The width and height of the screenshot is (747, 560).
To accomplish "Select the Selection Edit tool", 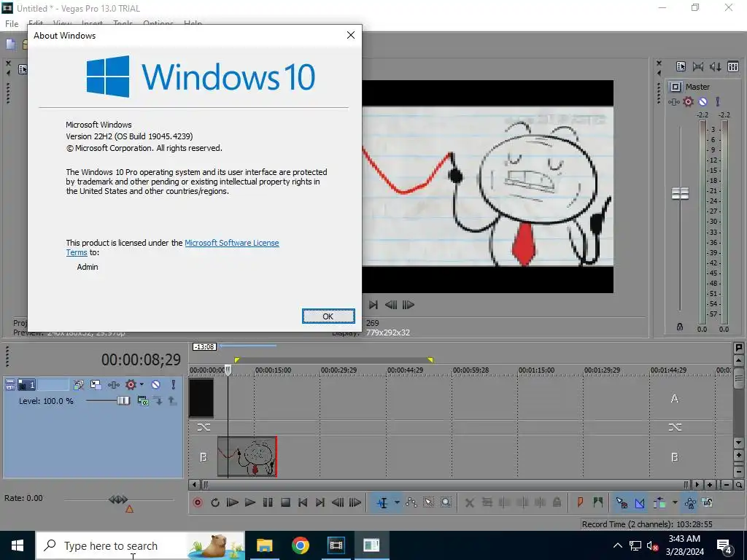I will coord(428,502).
